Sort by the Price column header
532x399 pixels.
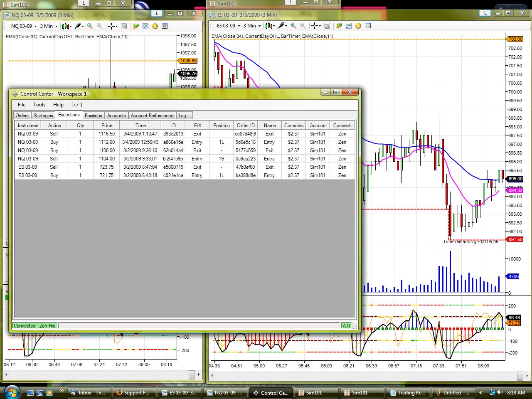(x=107, y=125)
